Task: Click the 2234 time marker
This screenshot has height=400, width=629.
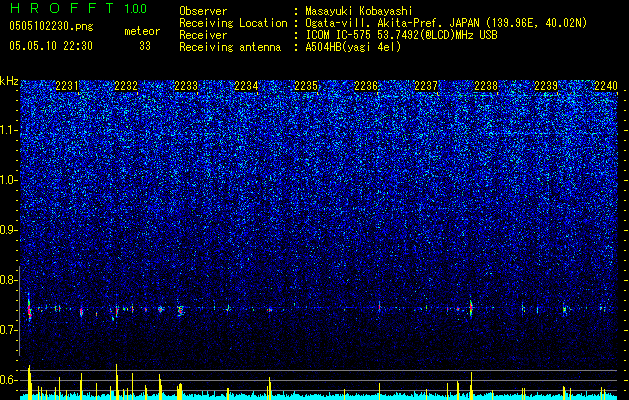Action: click(246, 86)
